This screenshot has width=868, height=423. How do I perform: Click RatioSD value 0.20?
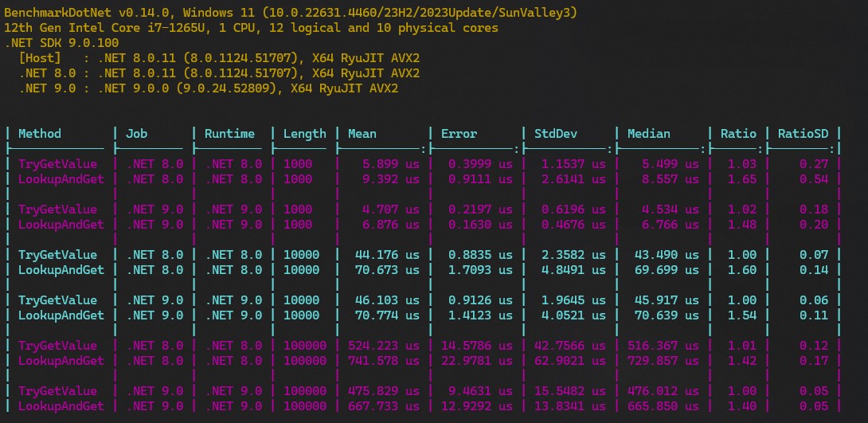pos(815,224)
